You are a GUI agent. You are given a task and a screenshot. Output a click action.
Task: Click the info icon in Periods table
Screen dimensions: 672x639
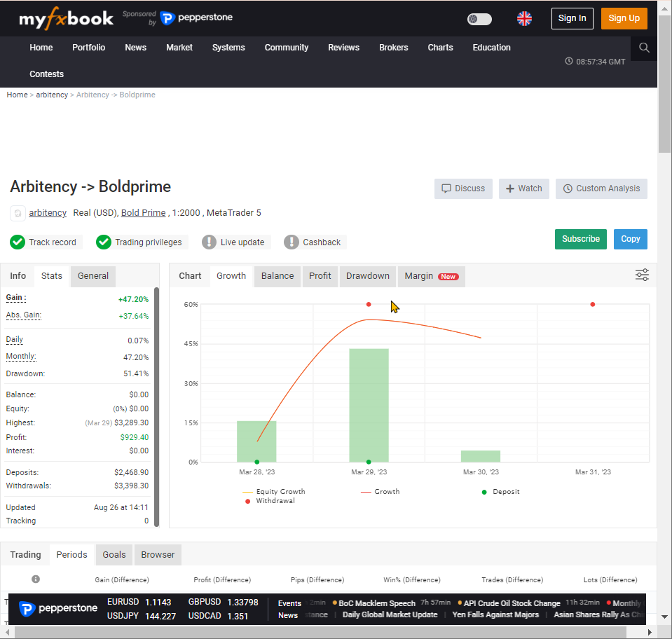coord(36,579)
